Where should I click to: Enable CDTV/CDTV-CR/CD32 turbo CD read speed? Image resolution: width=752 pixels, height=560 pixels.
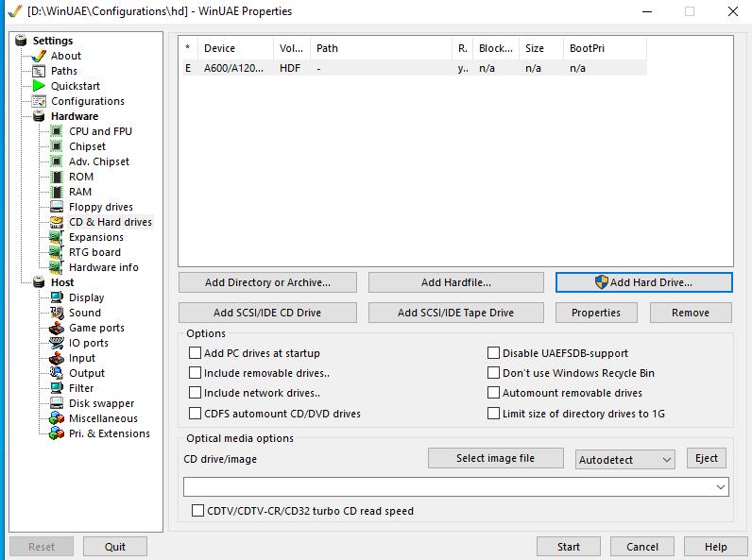point(197,511)
